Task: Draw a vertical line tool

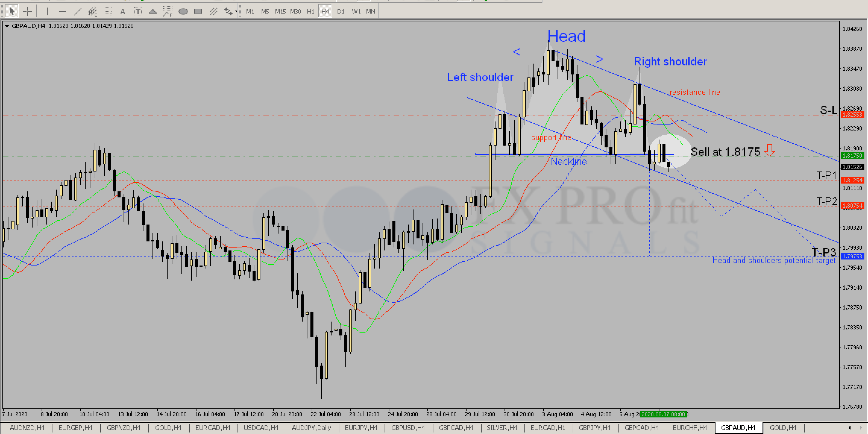Action: pyautogui.click(x=47, y=11)
